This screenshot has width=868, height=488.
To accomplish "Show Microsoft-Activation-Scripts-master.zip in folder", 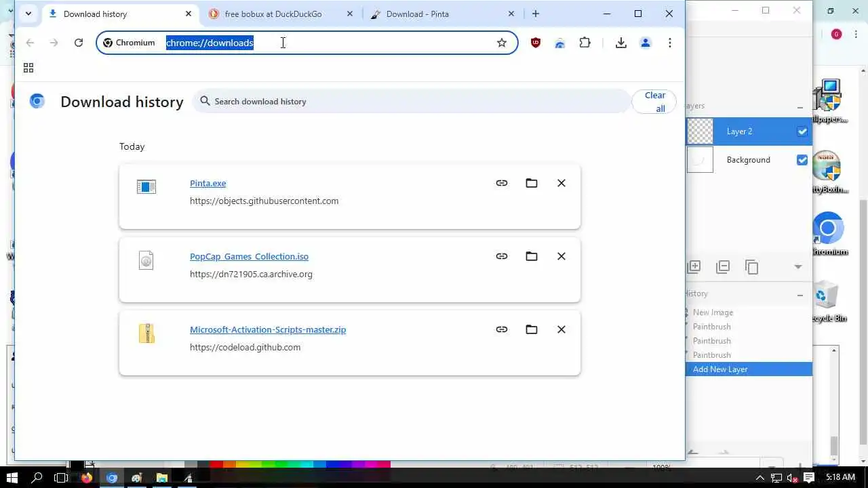I will (532, 329).
